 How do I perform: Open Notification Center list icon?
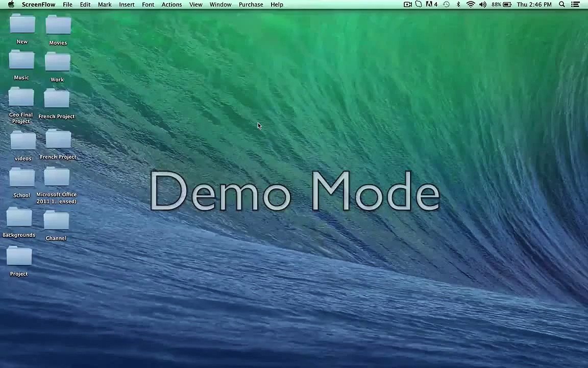coord(575,5)
